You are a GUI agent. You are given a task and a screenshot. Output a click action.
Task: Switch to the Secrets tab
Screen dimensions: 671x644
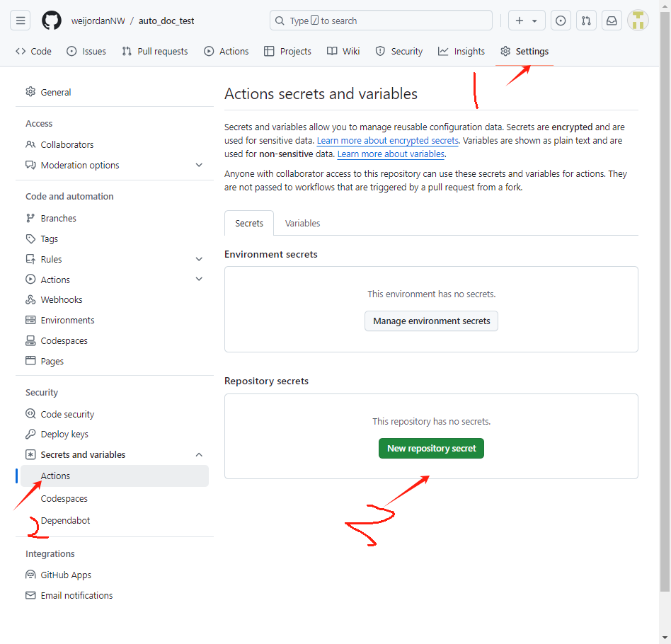point(249,224)
